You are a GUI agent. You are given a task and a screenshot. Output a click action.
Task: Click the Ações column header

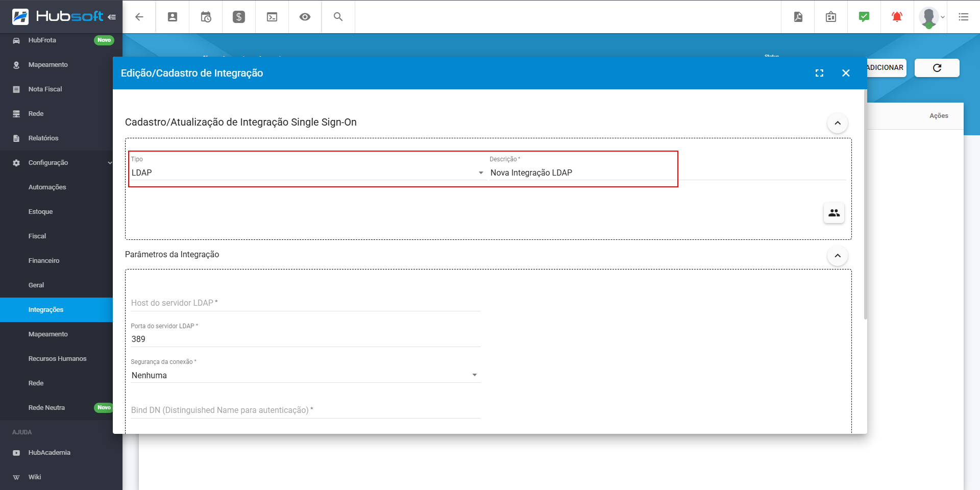coord(939,116)
